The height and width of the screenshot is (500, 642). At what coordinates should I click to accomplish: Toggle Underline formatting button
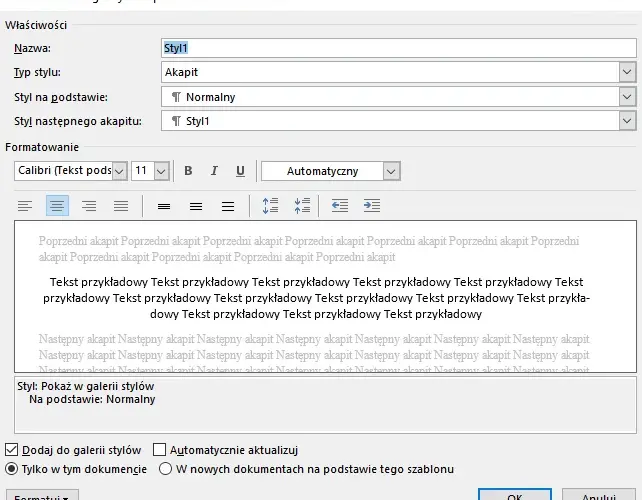pos(240,171)
